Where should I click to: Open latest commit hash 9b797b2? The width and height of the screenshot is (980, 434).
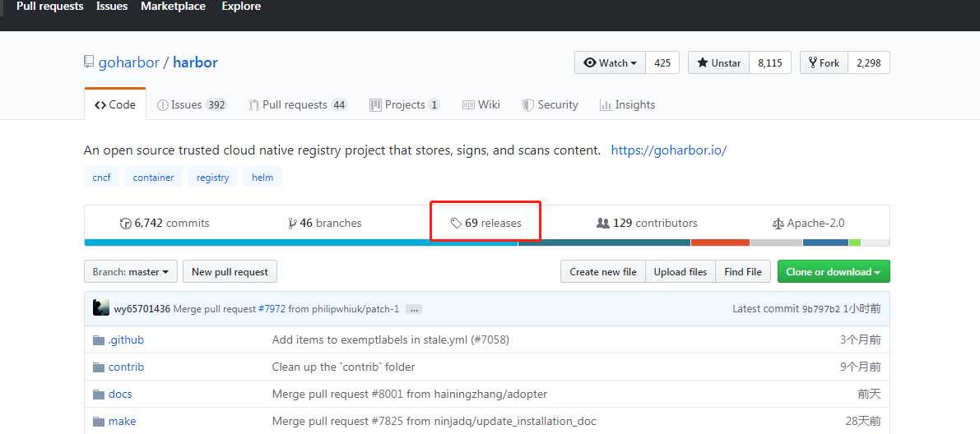click(820, 308)
